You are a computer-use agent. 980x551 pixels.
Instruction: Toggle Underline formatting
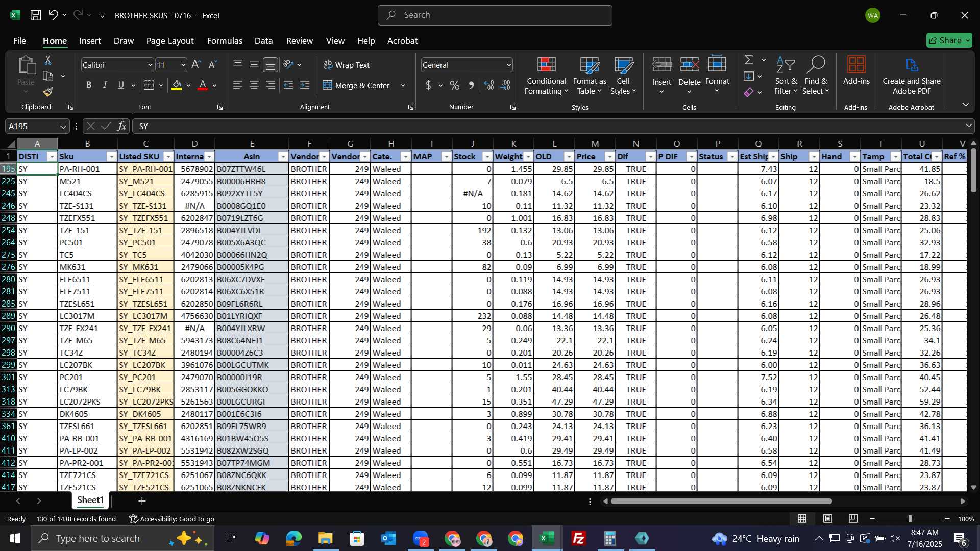click(x=121, y=85)
